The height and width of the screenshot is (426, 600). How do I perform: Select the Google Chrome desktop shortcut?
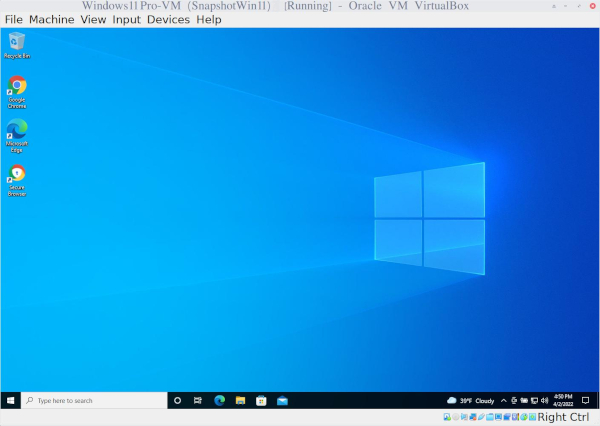point(17,88)
